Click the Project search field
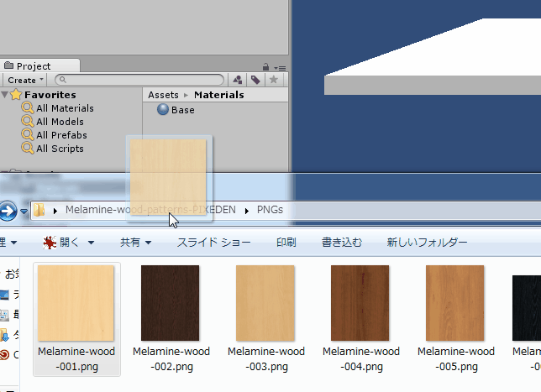This screenshot has width=541, height=392. pos(139,80)
